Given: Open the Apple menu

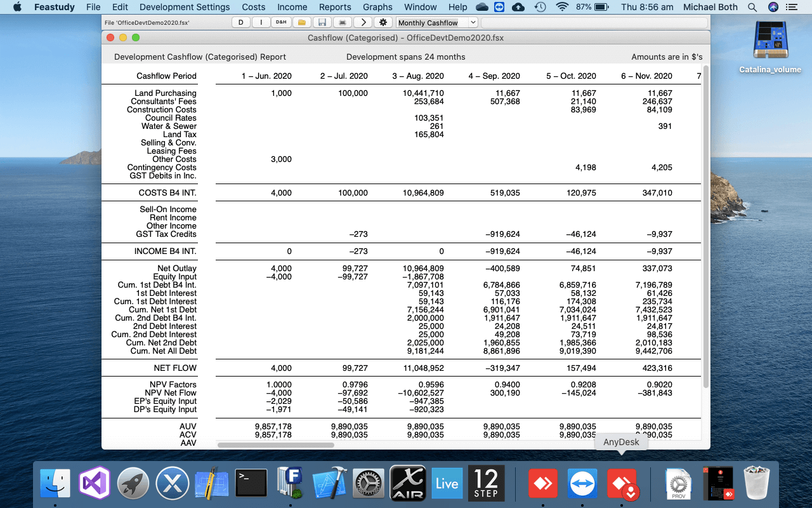Looking at the screenshot, I should coord(17,7).
